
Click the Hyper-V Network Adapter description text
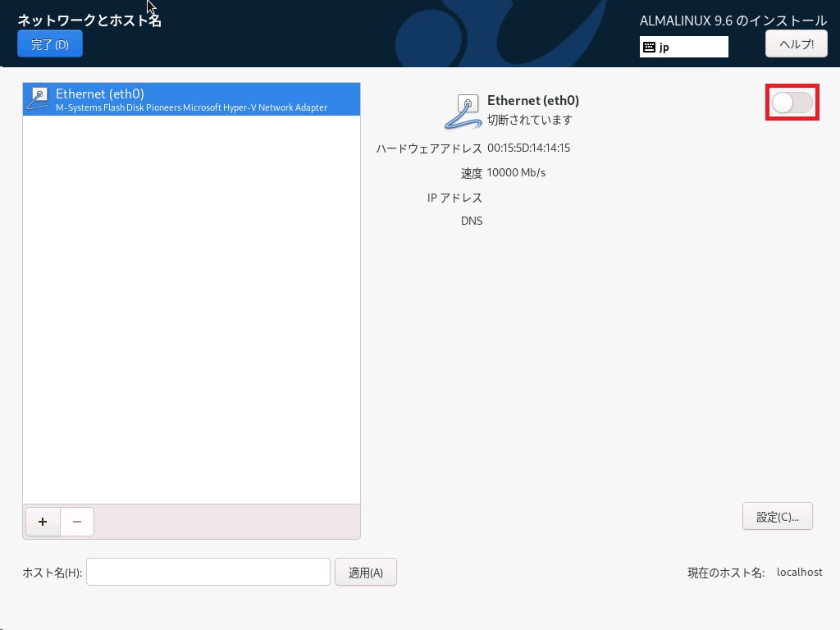pyautogui.click(x=191, y=107)
